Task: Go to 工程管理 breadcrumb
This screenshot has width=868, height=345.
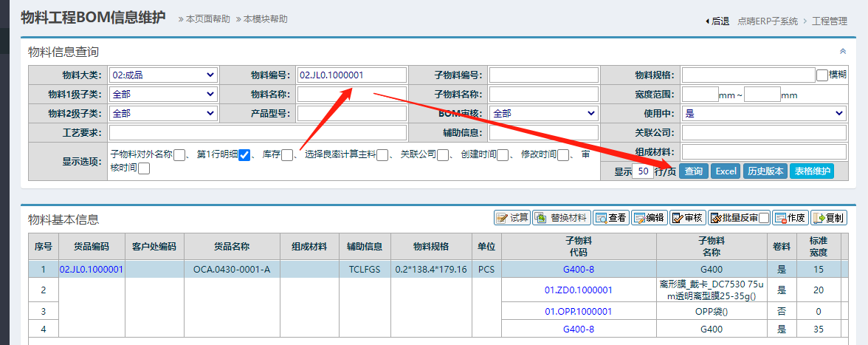Action: coord(830,21)
